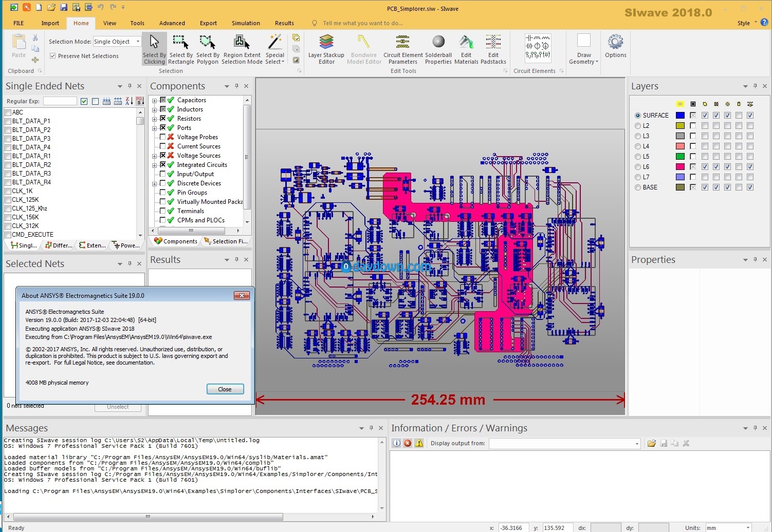Pin the Layers panel
The width and height of the screenshot is (772, 532).
pos(755,86)
